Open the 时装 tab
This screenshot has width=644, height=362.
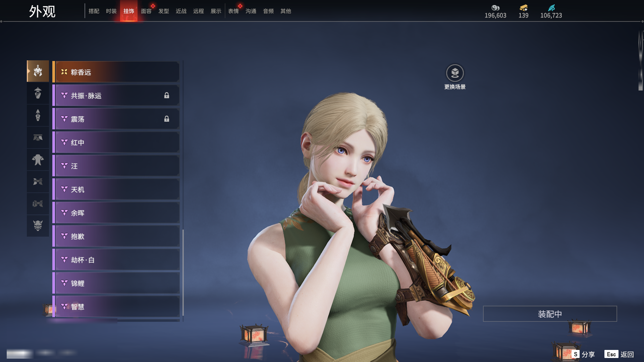pos(111,11)
